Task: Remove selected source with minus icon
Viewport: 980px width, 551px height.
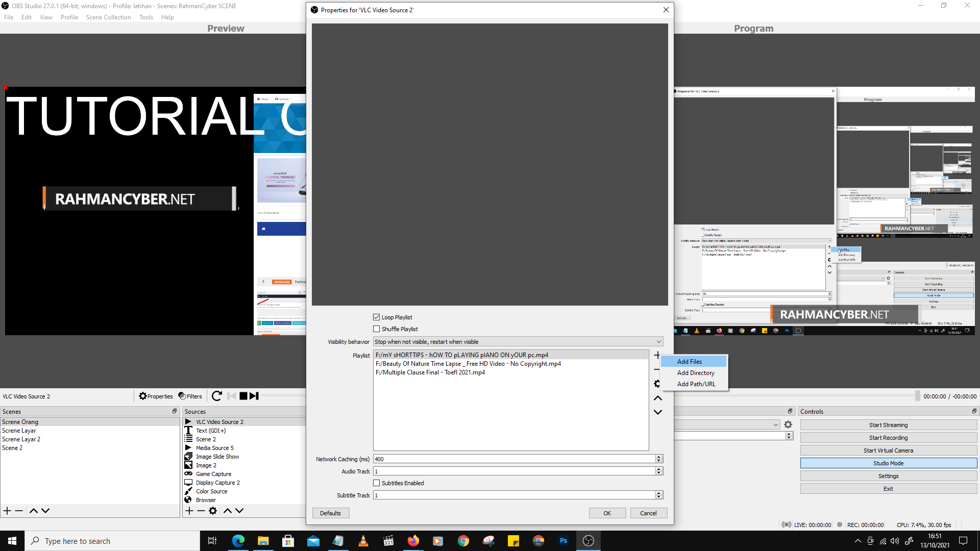Action: pyautogui.click(x=201, y=511)
